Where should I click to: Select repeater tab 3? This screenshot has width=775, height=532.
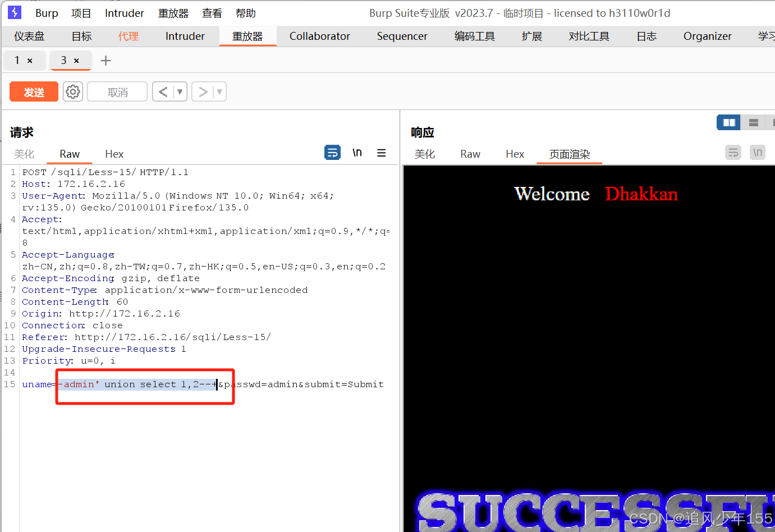tap(63, 61)
